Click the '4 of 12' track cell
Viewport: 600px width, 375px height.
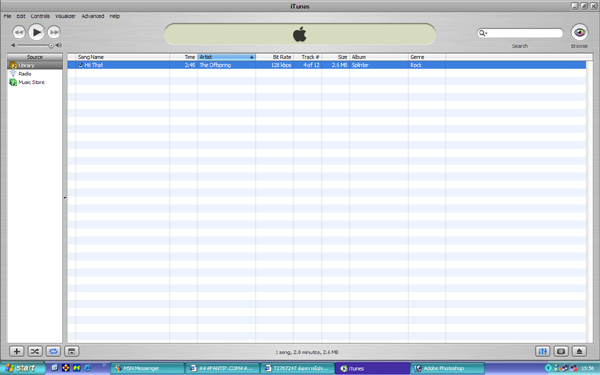pyautogui.click(x=311, y=65)
